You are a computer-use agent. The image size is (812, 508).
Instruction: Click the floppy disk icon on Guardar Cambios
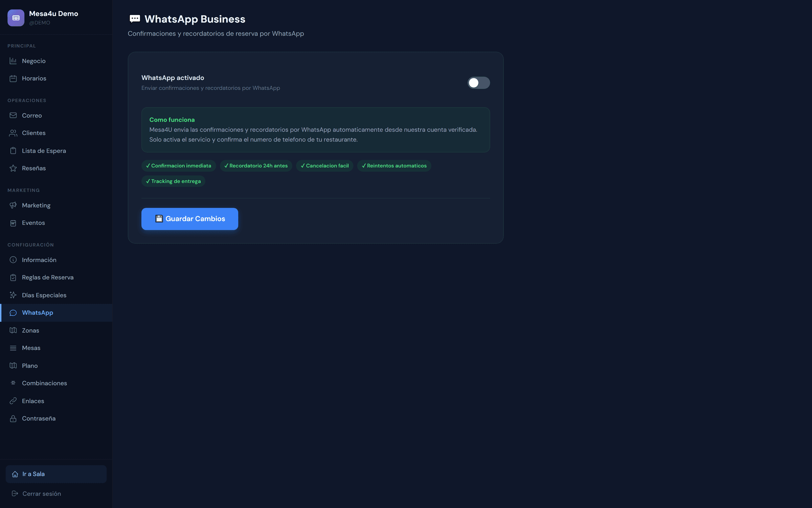[x=159, y=219]
